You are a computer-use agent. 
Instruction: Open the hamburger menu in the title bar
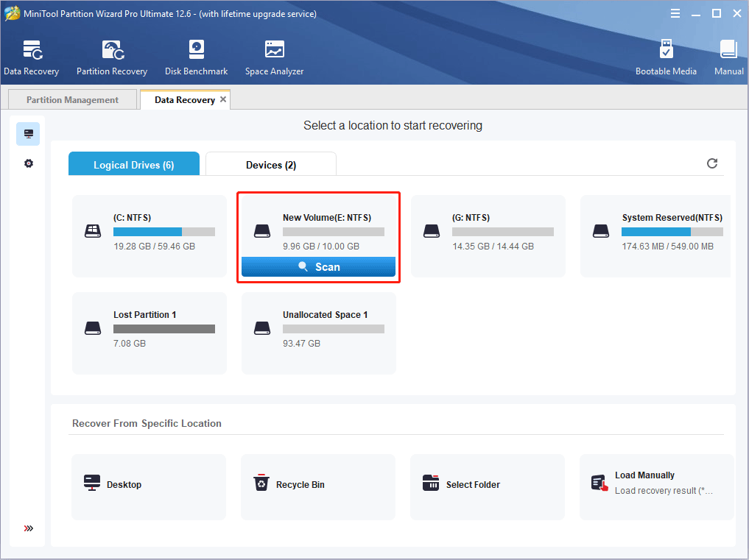(x=675, y=13)
